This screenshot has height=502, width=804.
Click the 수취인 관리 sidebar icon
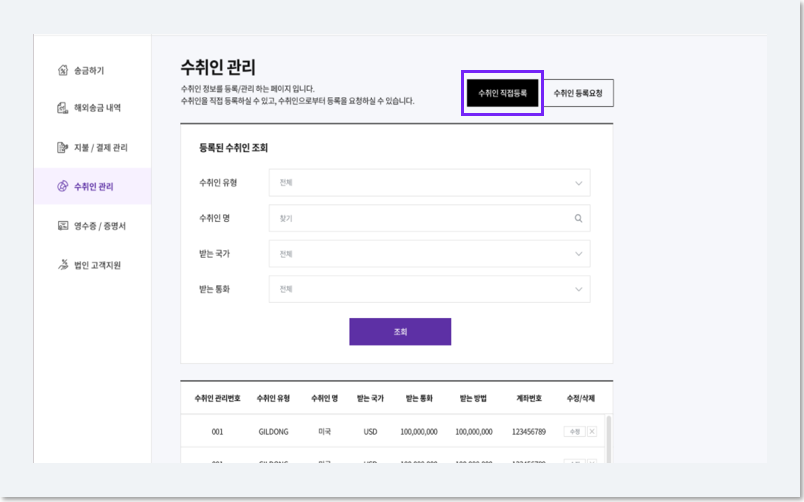[x=63, y=186]
